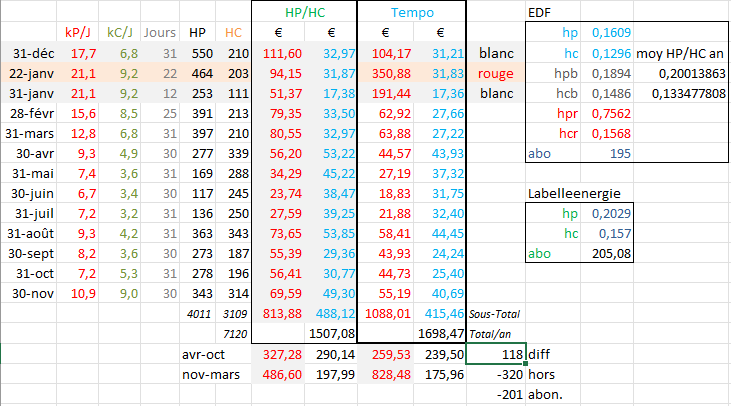Click the 22-janv date cell
Viewport: 731px width, 406px height.
[x=28, y=74]
